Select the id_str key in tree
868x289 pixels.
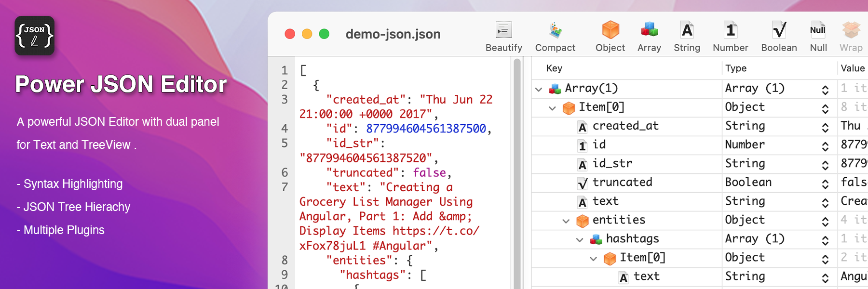(612, 163)
